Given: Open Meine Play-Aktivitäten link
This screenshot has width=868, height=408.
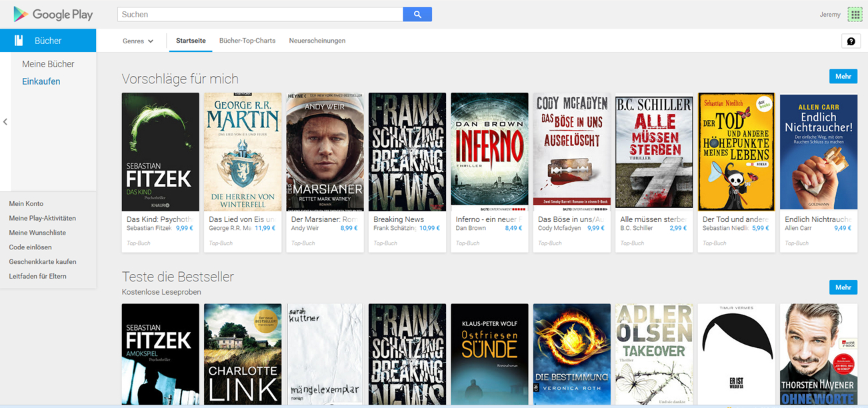Looking at the screenshot, I should tap(43, 218).
